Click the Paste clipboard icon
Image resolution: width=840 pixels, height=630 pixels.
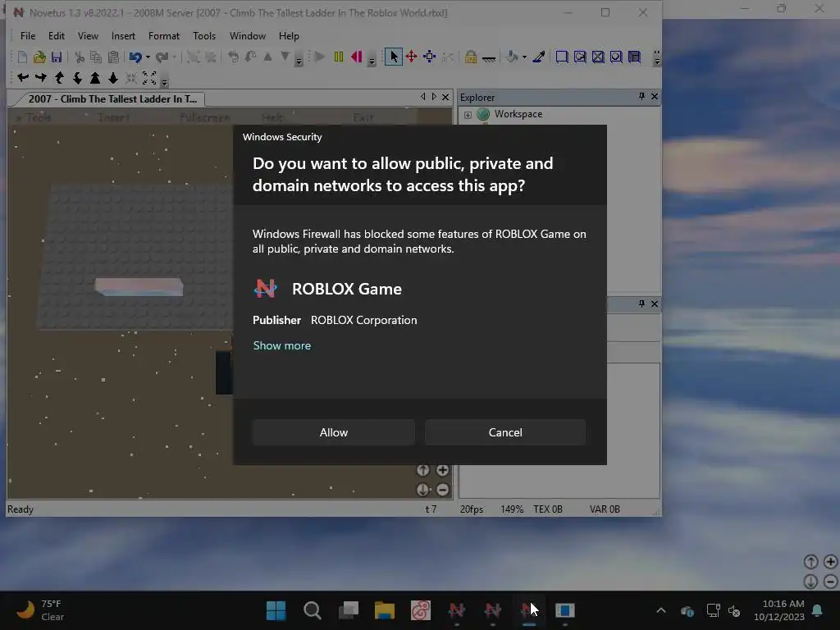click(113, 57)
